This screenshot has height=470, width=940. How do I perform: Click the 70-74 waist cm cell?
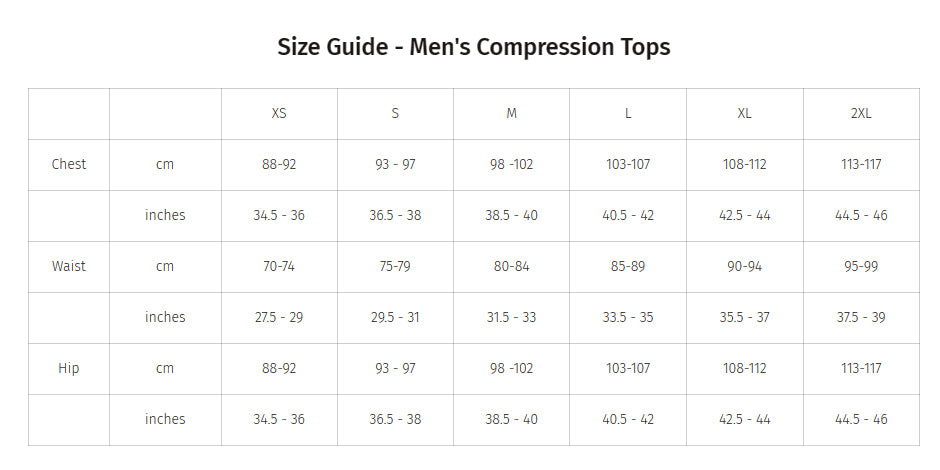coord(279,266)
